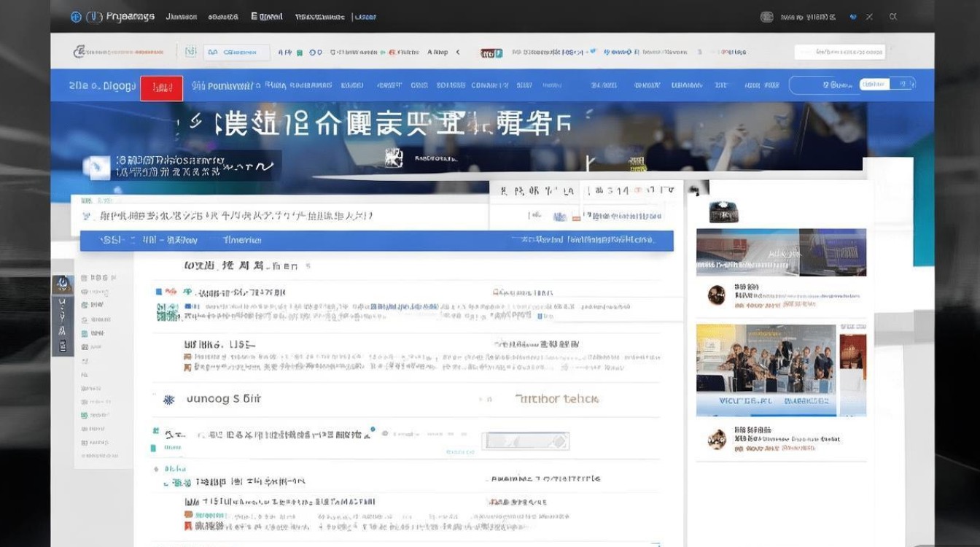Click the white input box in the upper toolbar
980x547 pixels.
[839, 52]
